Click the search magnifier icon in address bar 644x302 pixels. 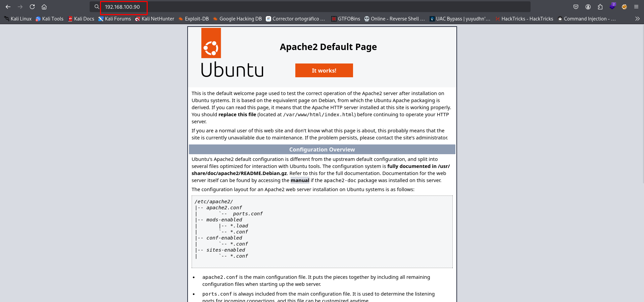(x=97, y=7)
